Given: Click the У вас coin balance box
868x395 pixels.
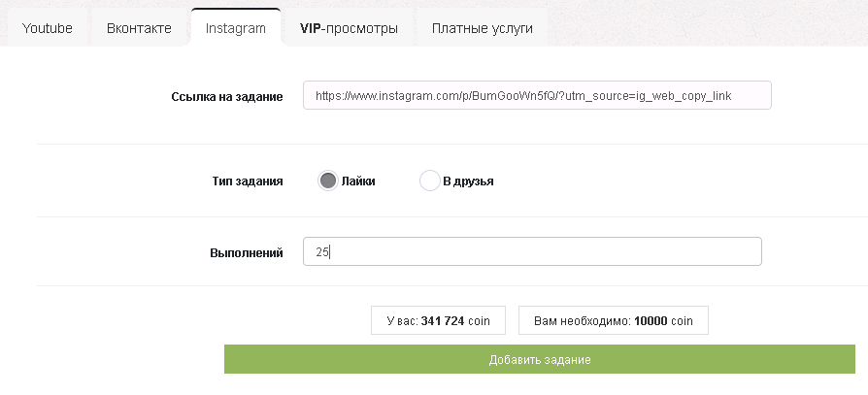Looking at the screenshot, I should (439, 320).
